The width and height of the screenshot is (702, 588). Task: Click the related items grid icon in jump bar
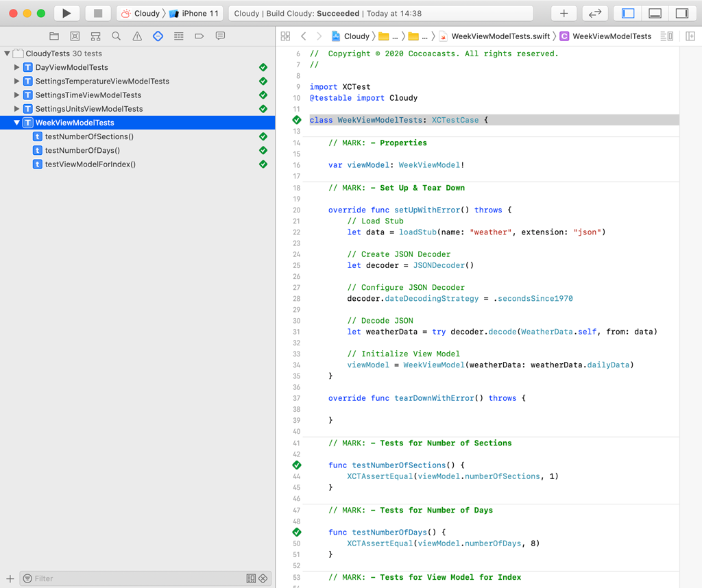click(285, 36)
